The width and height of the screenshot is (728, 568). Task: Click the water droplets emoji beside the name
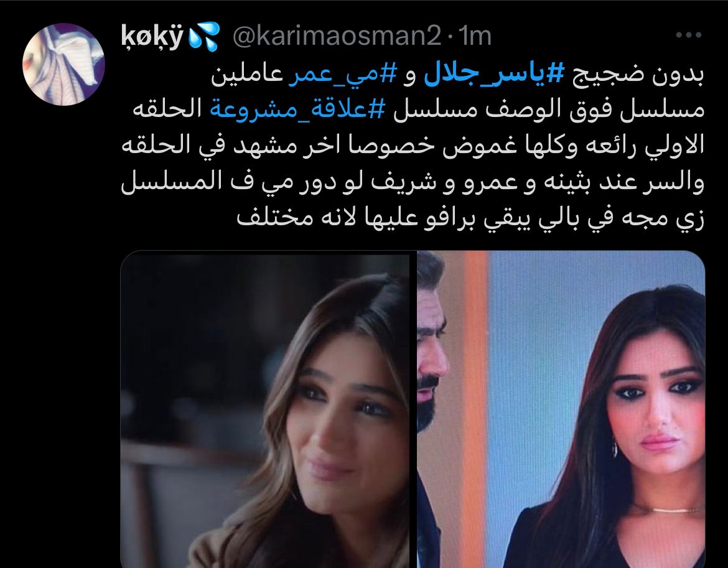[x=204, y=36]
